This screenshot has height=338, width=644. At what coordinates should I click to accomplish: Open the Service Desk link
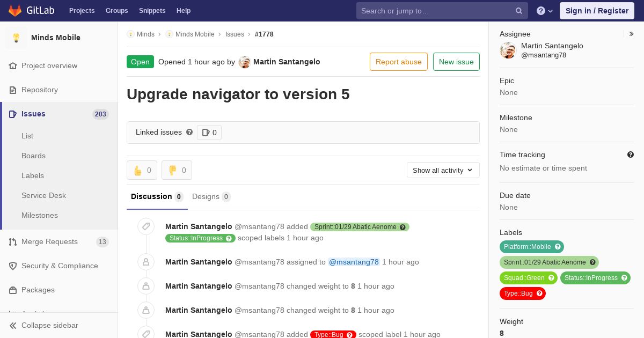[43, 196]
